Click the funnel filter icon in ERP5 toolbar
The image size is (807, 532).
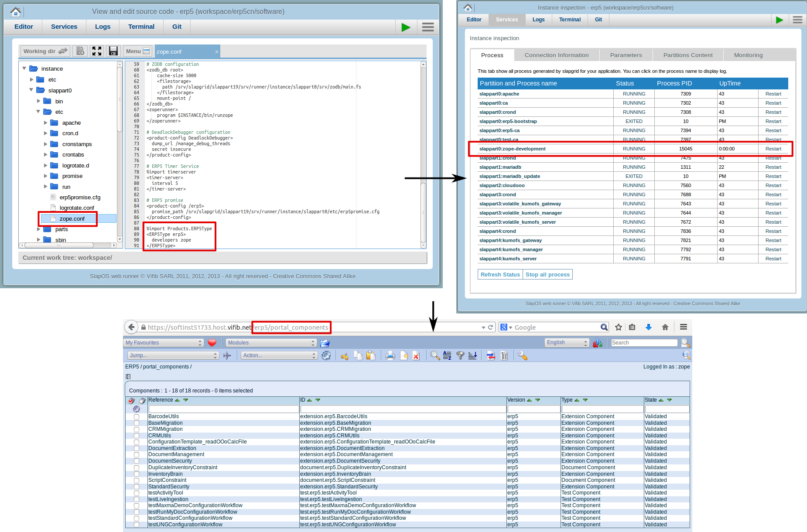(460, 356)
